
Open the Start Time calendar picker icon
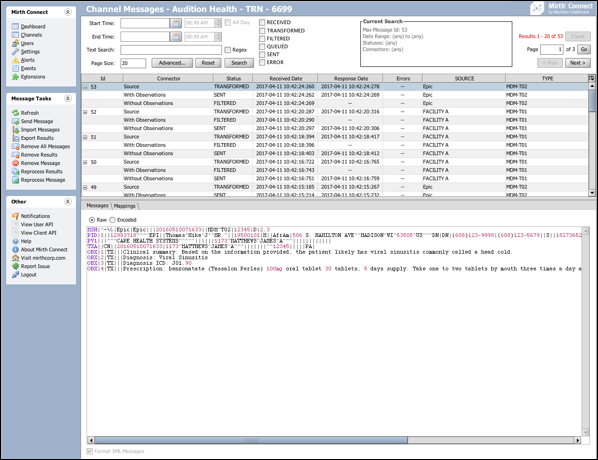click(x=175, y=23)
